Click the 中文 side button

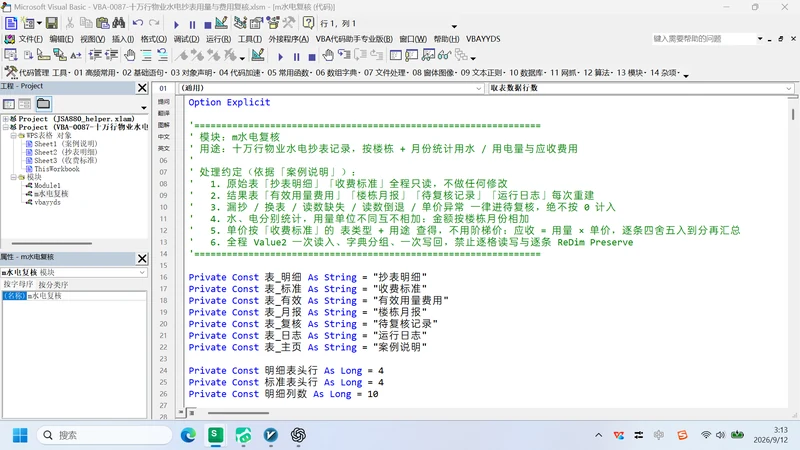tap(163, 137)
